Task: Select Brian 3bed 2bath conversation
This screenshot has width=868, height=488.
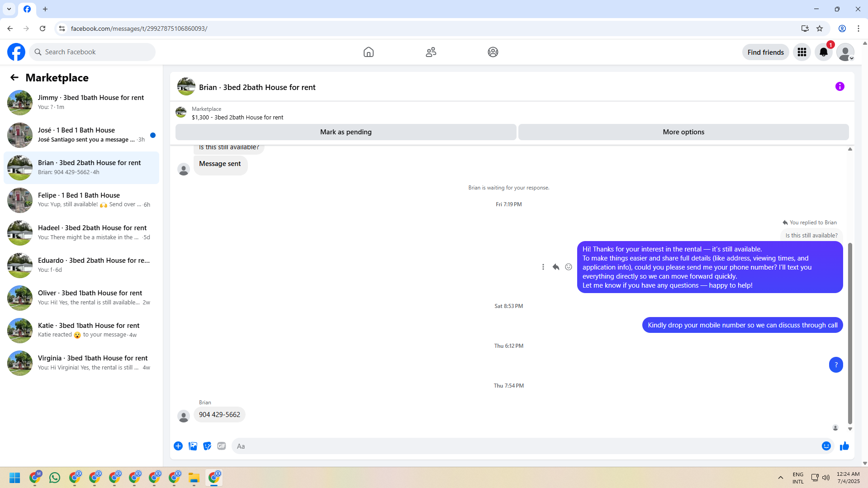Action: tap(81, 168)
